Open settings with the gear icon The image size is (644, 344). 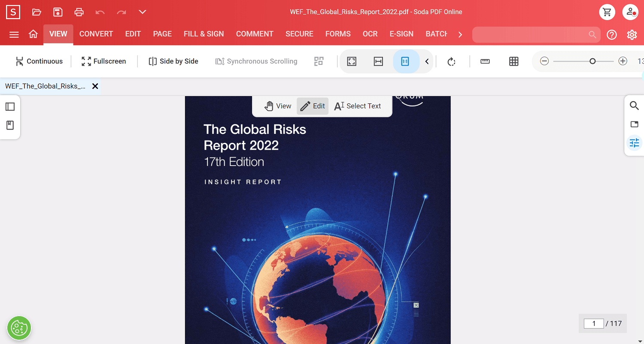click(x=632, y=35)
